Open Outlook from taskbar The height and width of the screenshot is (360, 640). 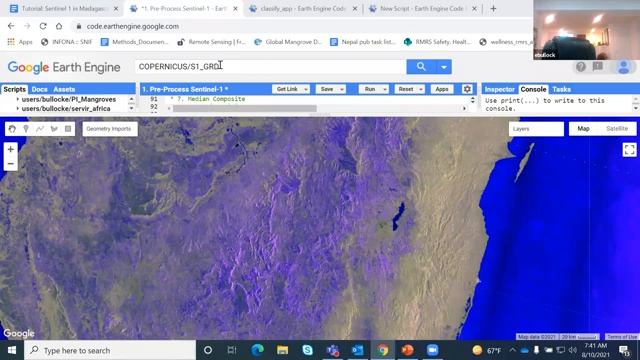pos(358,350)
